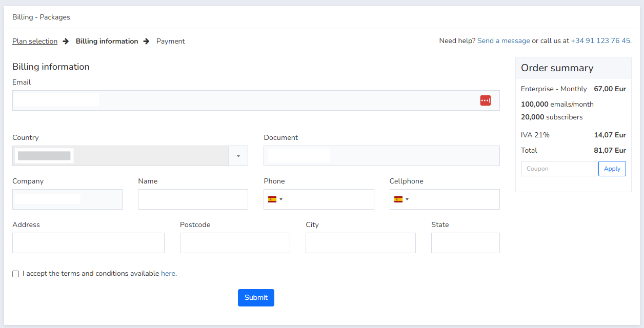Click the 'Enterprise - Monthly' plan text
The height and width of the screenshot is (328, 644).
point(554,89)
